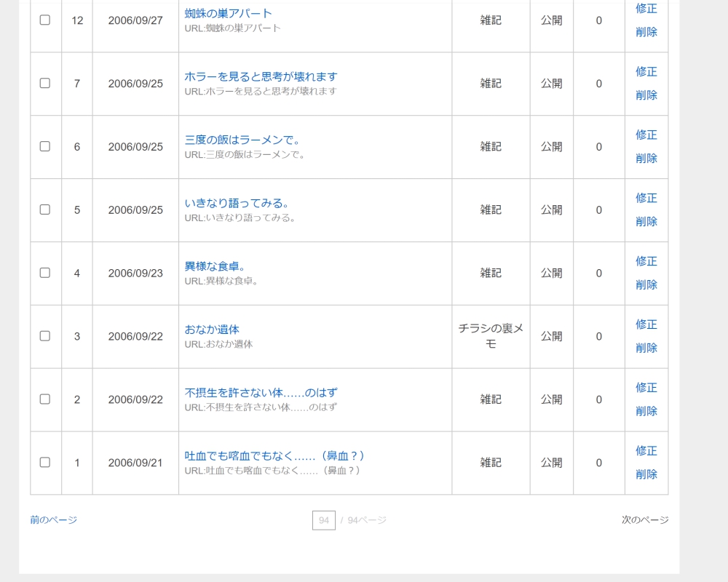Tick the checkbox for entry 7
Viewport: 728px width, 582px height.
pyautogui.click(x=45, y=83)
